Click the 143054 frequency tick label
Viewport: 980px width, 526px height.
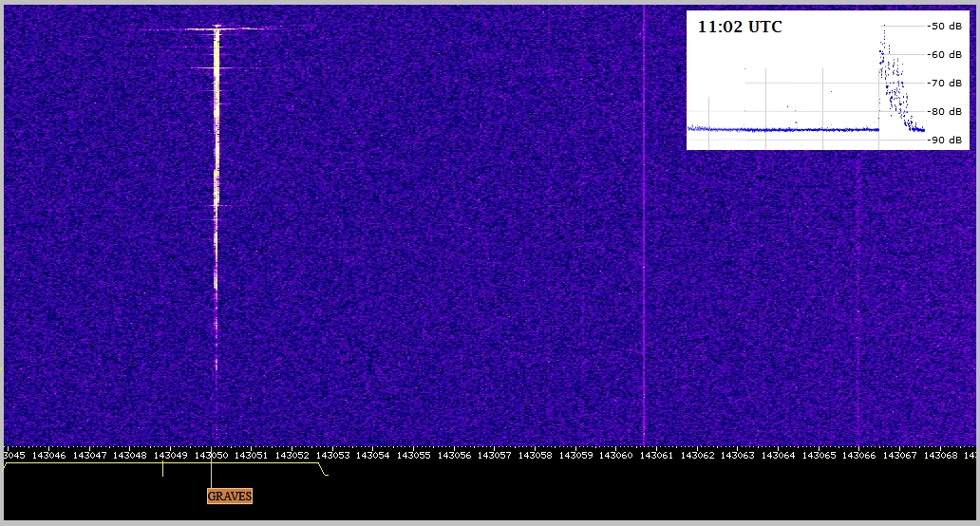click(x=373, y=456)
